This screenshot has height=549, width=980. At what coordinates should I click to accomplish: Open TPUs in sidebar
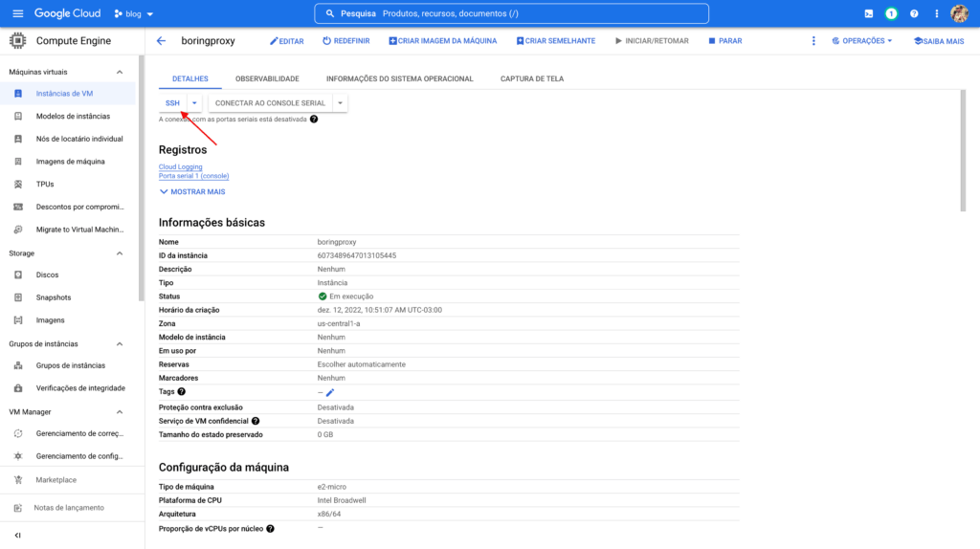click(68, 185)
